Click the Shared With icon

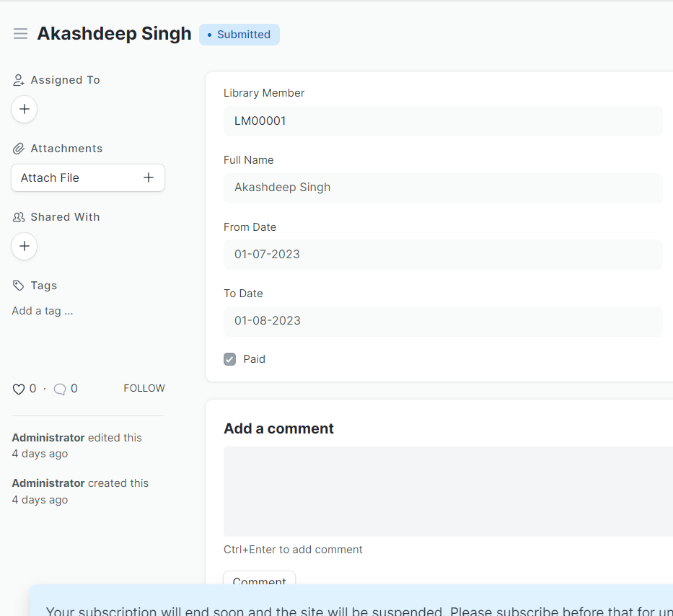coord(17,216)
